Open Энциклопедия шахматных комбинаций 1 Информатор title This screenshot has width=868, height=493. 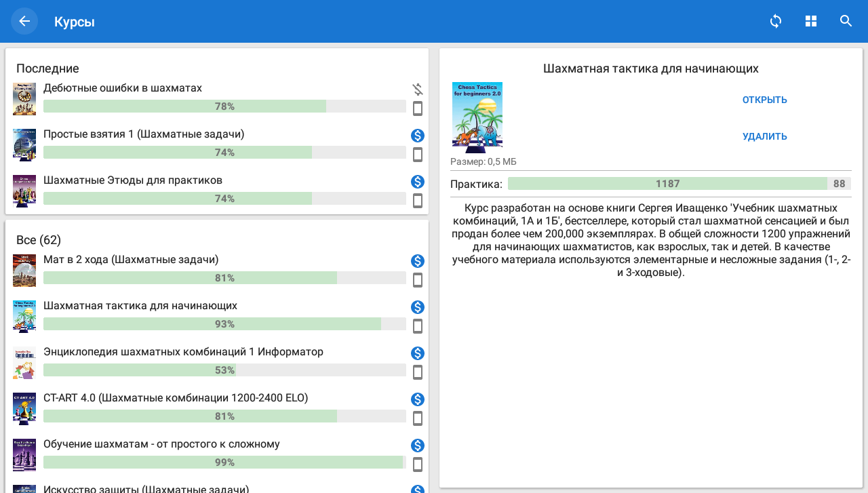[183, 352]
